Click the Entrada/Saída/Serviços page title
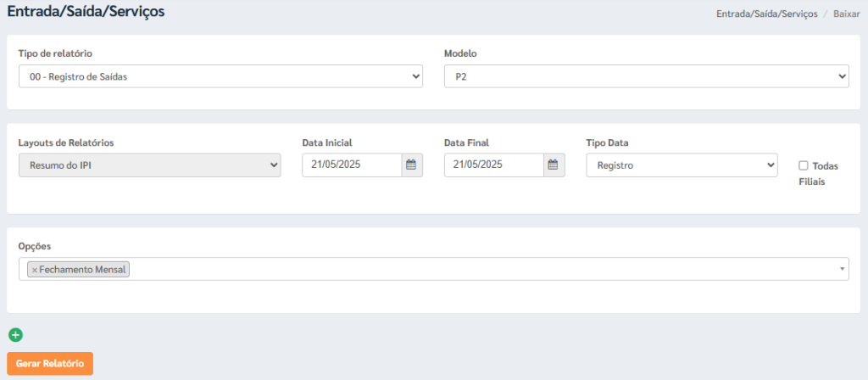Screen dimensions: 868x380 (x=86, y=11)
